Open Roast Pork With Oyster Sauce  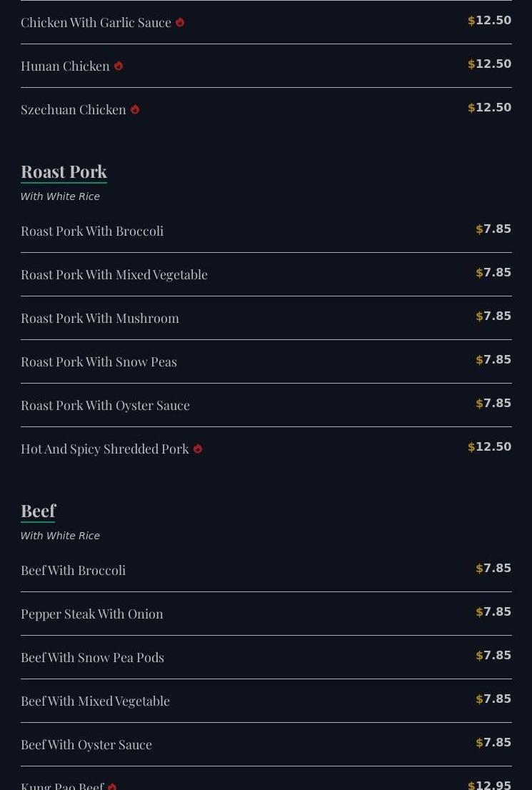click(x=266, y=405)
